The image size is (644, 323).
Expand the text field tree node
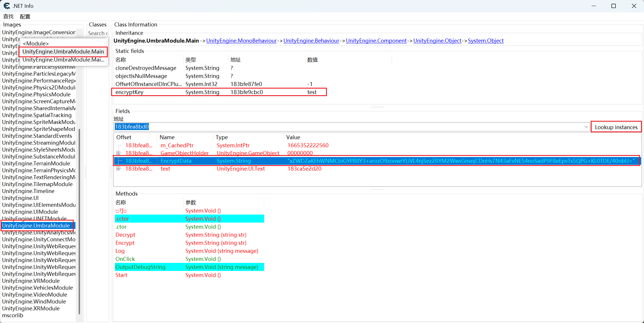118,169
